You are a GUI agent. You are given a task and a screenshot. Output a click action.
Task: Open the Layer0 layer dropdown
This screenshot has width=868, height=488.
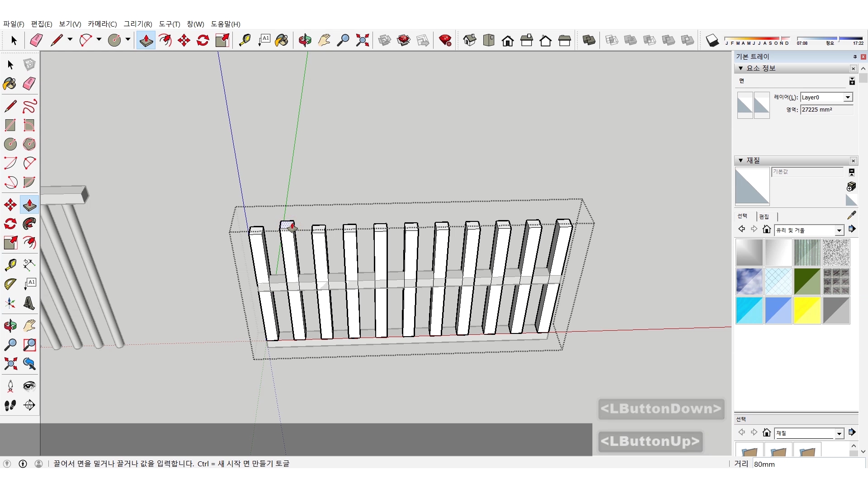pos(848,97)
